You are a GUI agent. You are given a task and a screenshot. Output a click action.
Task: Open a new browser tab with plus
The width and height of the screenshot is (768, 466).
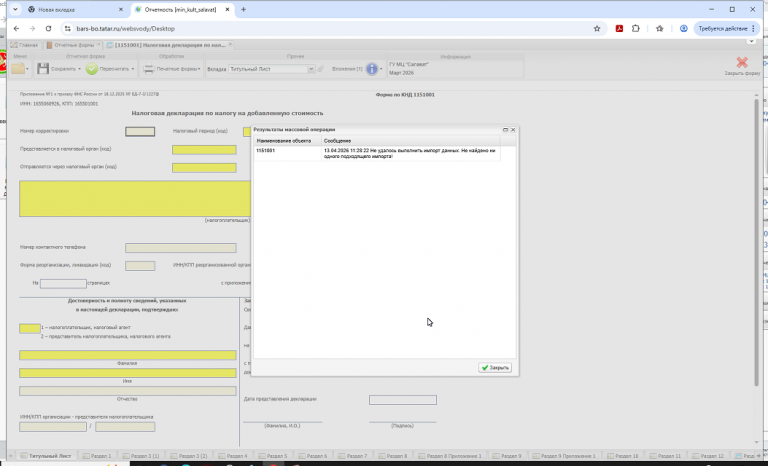click(243, 9)
